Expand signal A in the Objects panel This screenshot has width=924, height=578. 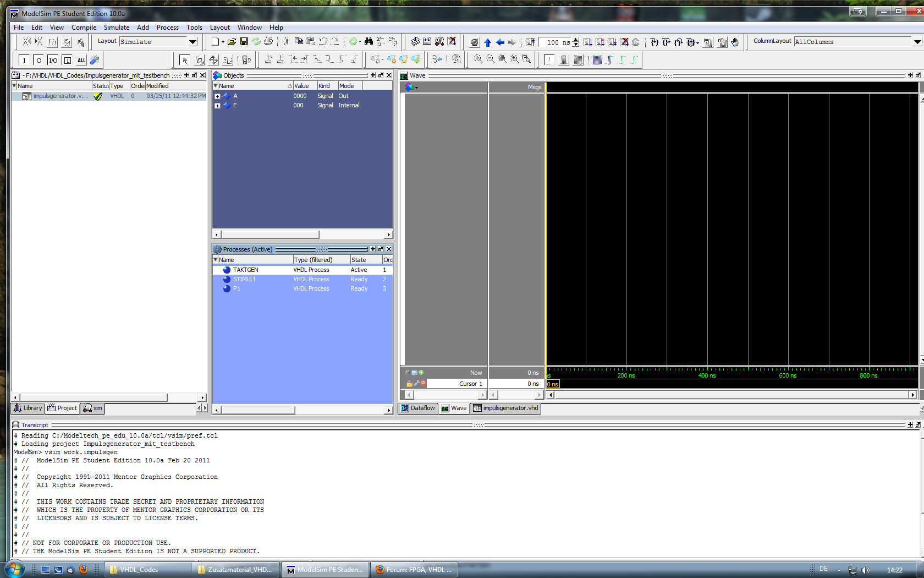(x=217, y=96)
